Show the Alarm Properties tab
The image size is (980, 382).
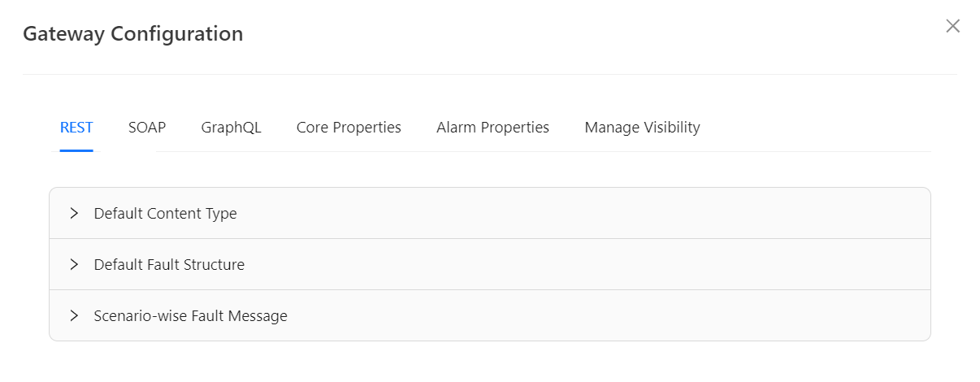492,128
